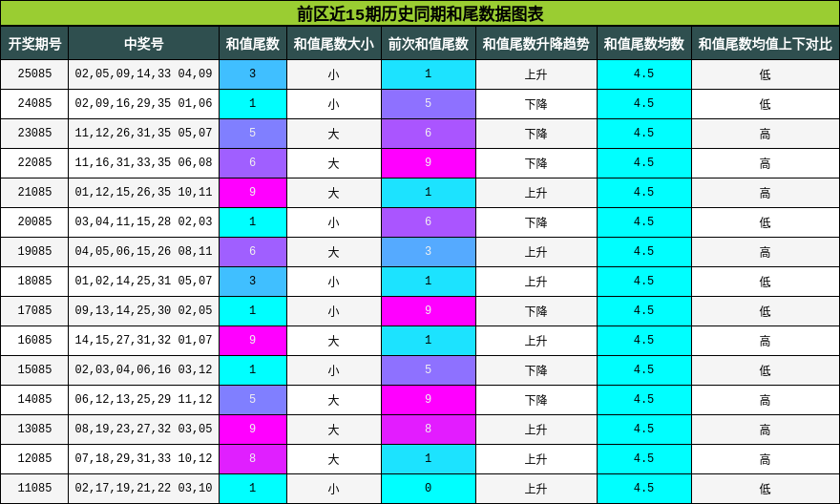Click 4.5 average cell in row 21085
The image size is (840, 504).
point(644,192)
